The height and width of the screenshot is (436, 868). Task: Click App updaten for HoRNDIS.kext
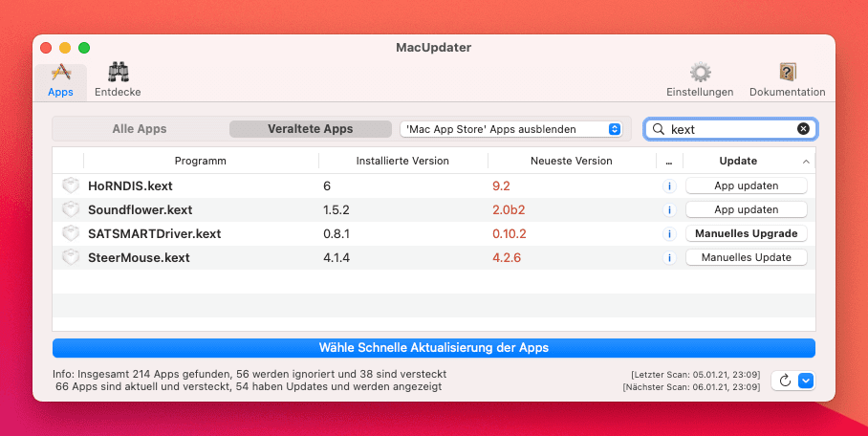click(x=747, y=185)
